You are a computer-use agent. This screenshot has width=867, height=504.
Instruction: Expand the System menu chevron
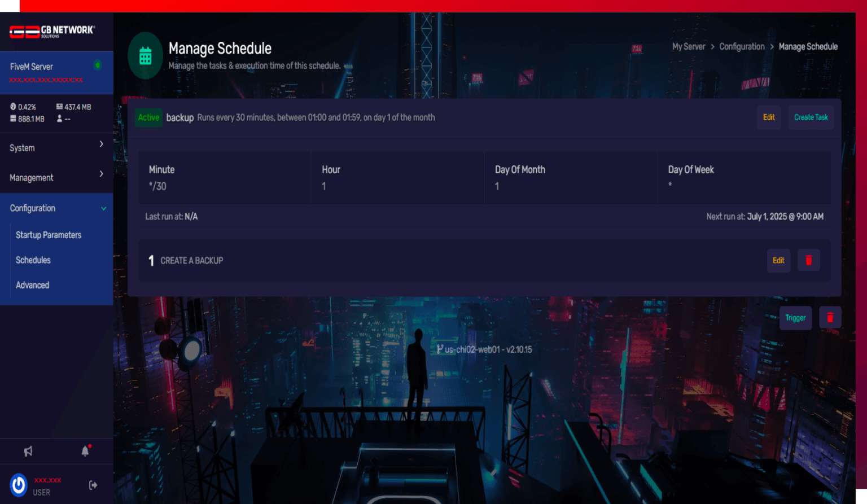point(102,144)
